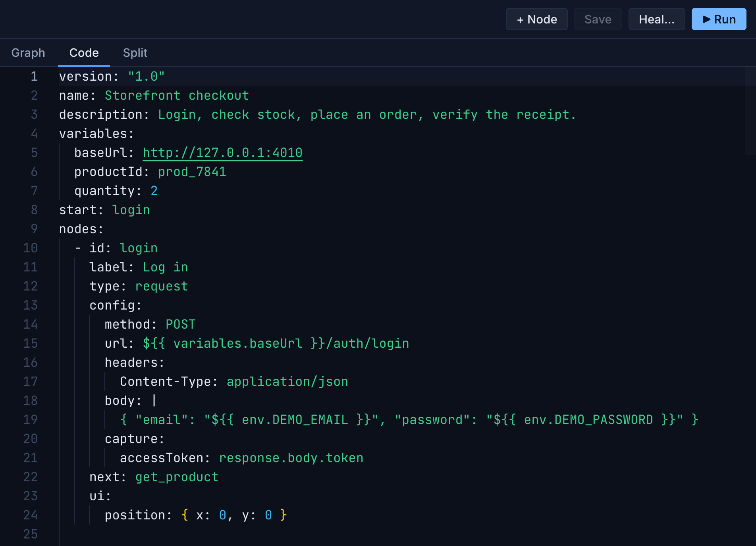Click the - id: login line

[116, 248]
